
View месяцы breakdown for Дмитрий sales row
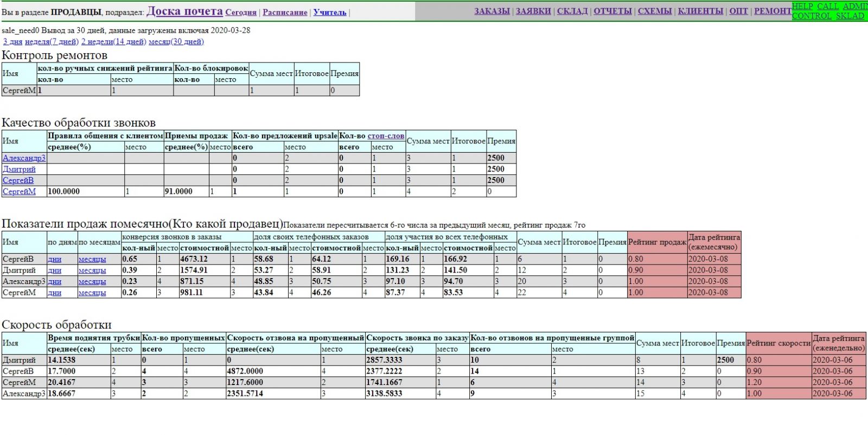[x=92, y=270]
